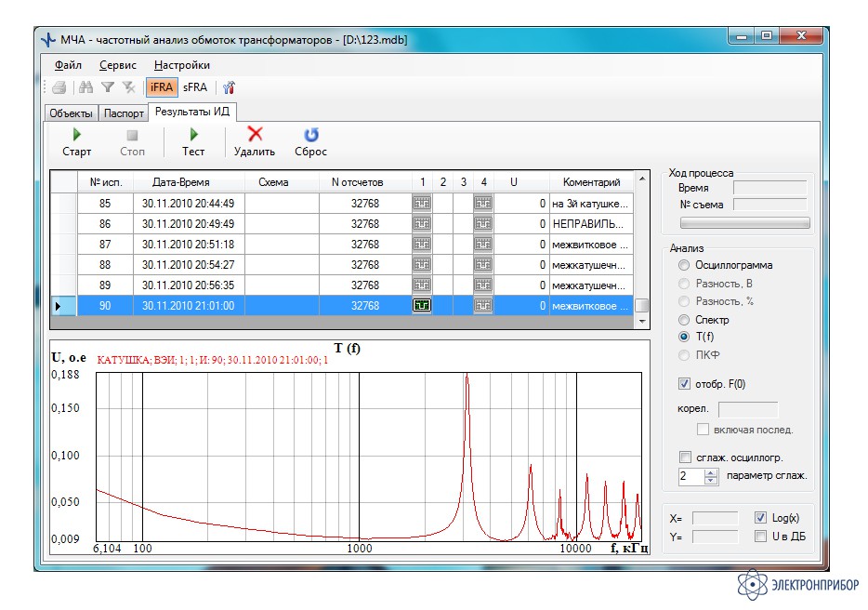This screenshot has height=610, width=868.
Task: Open search with the binoculars icon
Action: click(x=85, y=87)
